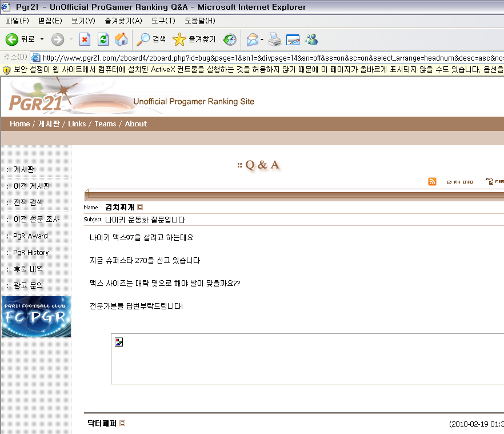Click the subject text 나이키 운동화 질문입니다

click(145, 220)
